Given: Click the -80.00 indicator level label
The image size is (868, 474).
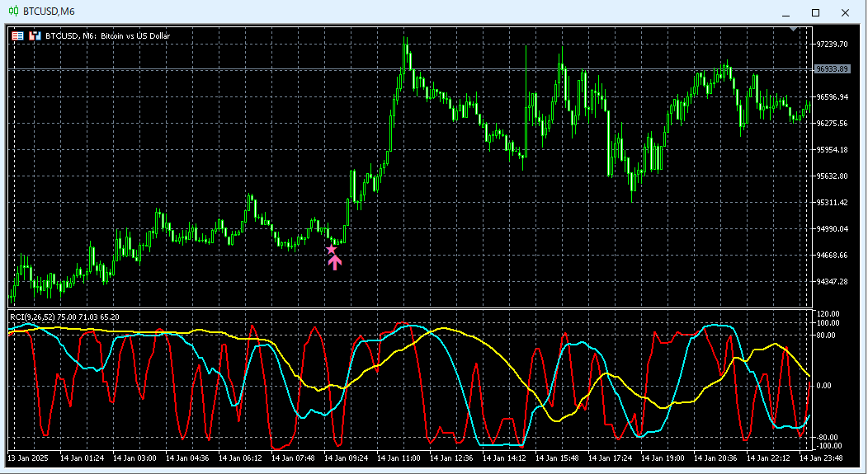Looking at the screenshot, I should [828, 438].
